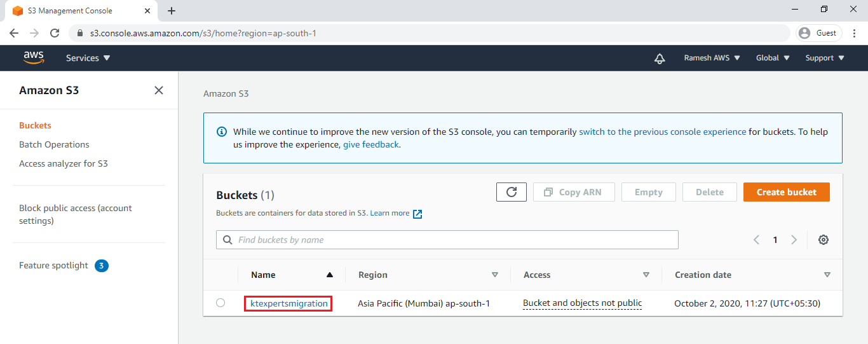This screenshot has width=868, height=344.
Task: Click the Copy ARN button
Action: pos(574,192)
